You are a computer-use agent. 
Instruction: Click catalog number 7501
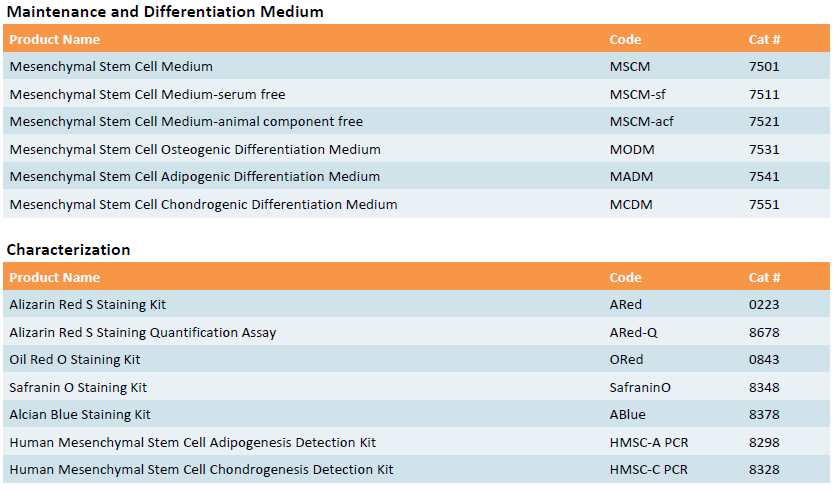click(x=764, y=67)
